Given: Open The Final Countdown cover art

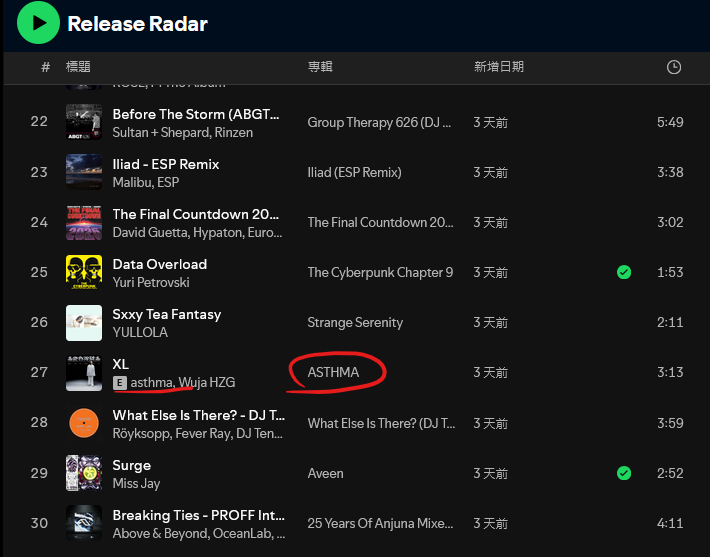Looking at the screenshot, I should click(84, 222).
